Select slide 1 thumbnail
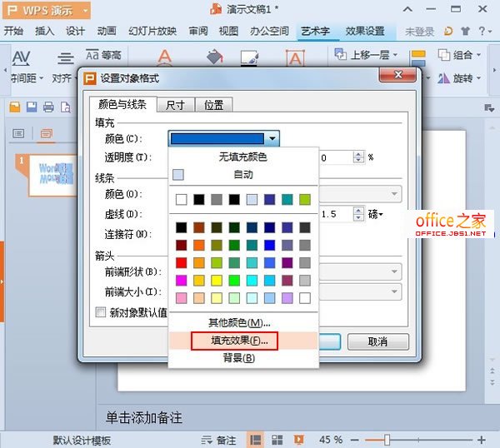500x448 pixels. click(52, 175)
